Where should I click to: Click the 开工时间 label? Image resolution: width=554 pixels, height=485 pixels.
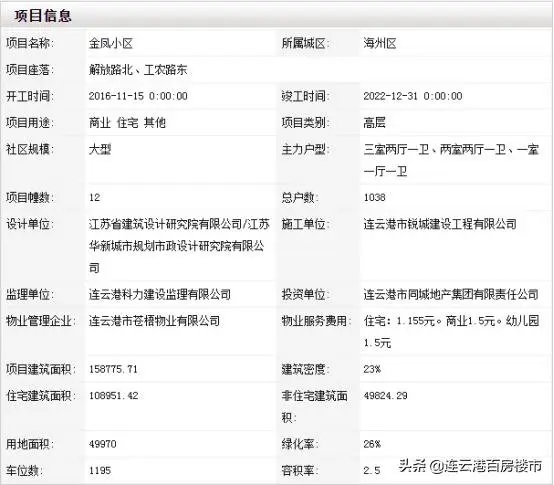30,96
